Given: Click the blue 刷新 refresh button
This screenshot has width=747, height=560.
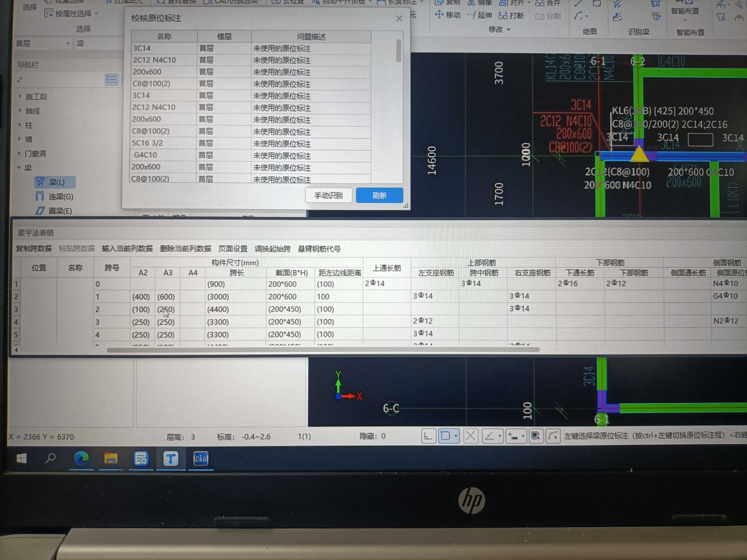Looking at the screenshot, I should click(x=379, y=195).
